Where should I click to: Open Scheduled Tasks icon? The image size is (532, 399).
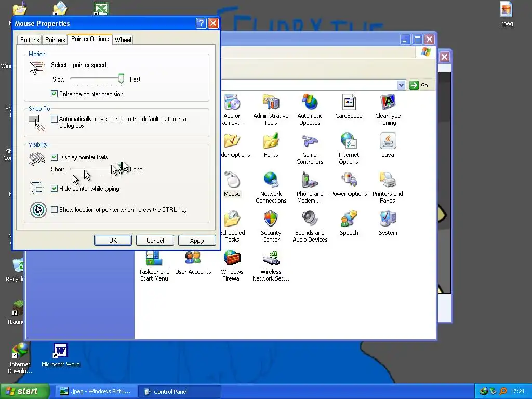click(x=232, y=227)
